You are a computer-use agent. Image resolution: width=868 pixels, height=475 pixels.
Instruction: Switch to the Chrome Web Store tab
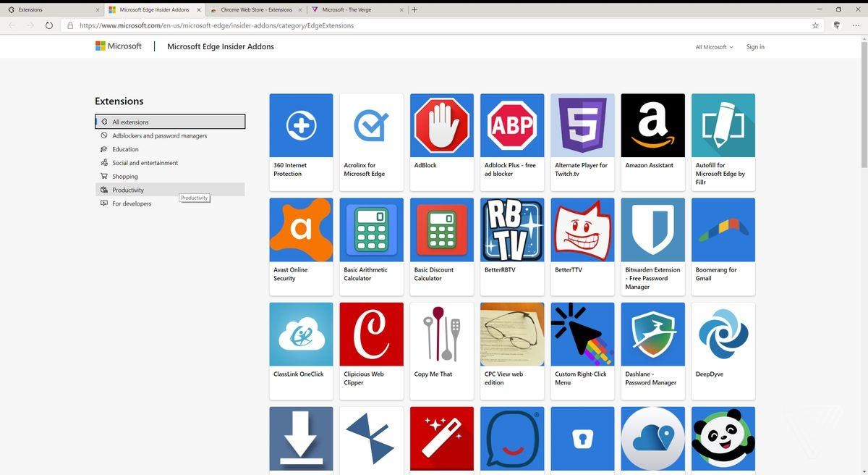[x=255, y=9]
